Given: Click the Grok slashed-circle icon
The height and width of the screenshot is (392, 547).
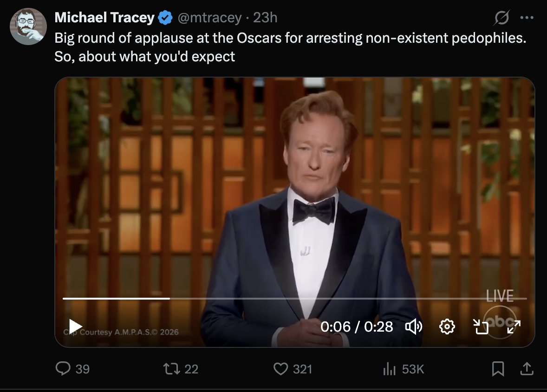Looking at the screenshot, I should point(502,18).
